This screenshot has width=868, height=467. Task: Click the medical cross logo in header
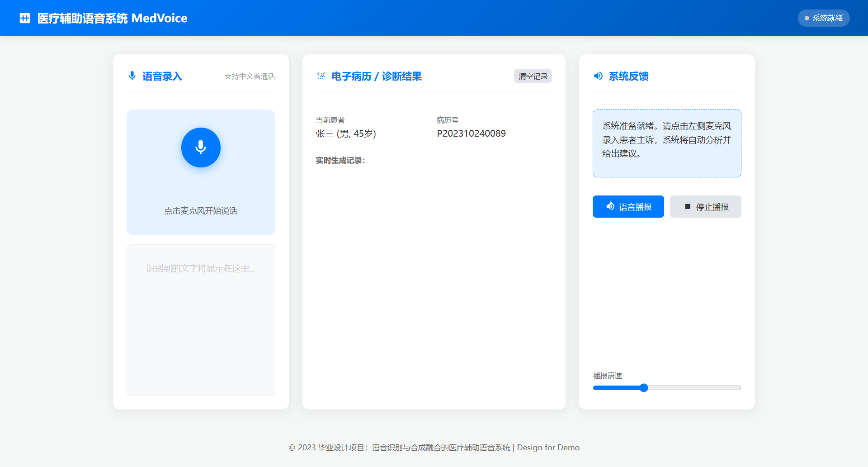tap(25, 18)
